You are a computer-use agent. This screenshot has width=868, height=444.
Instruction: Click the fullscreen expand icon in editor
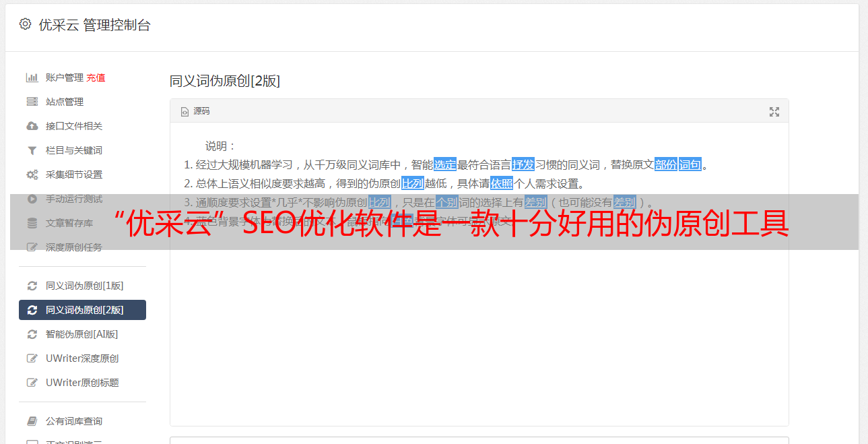point(774,112)
